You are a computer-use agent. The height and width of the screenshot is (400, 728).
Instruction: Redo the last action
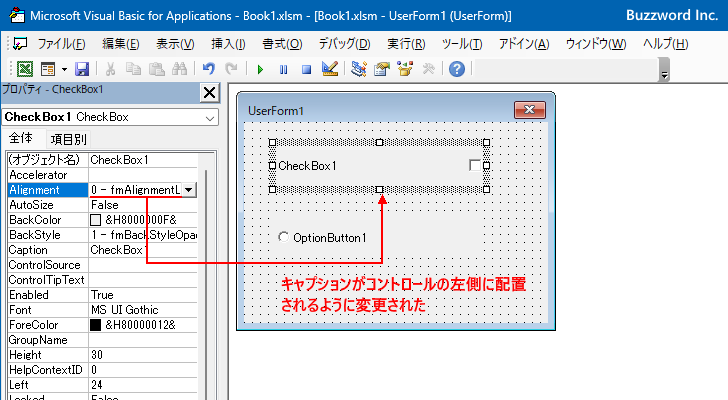[x=231, y=69]
